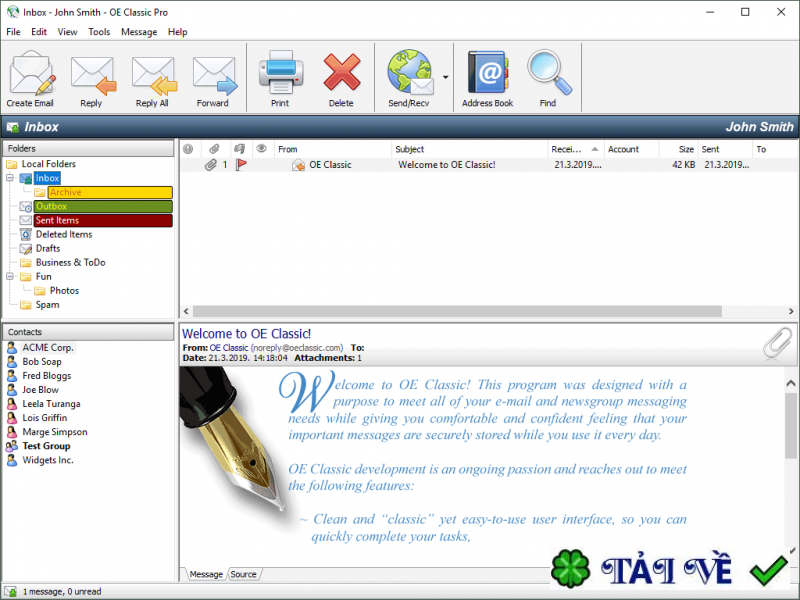
Task: Sort by Account column header
Action: pos(631,149)
